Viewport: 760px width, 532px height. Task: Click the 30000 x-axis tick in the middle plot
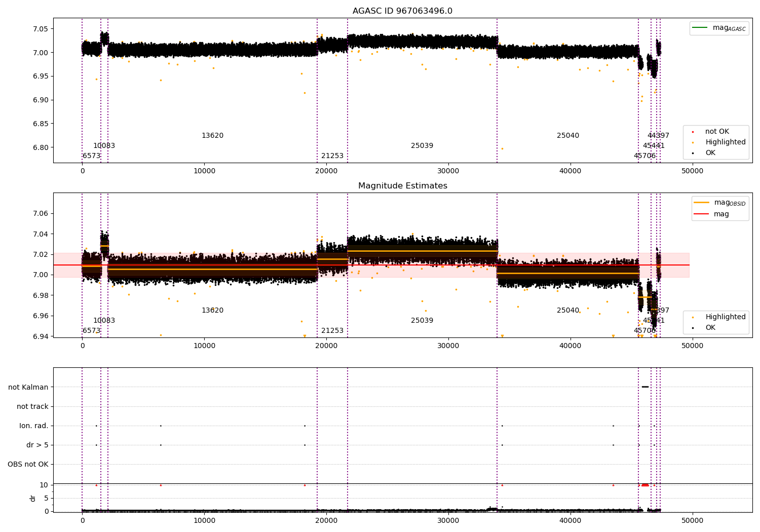pos(448,346)
